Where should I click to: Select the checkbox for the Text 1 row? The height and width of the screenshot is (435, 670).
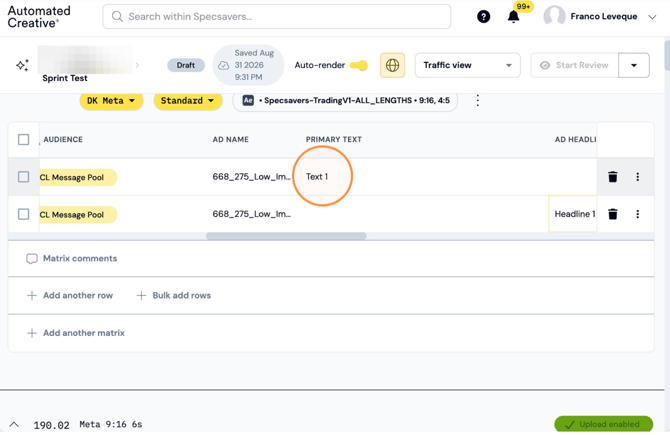point(24,176)
